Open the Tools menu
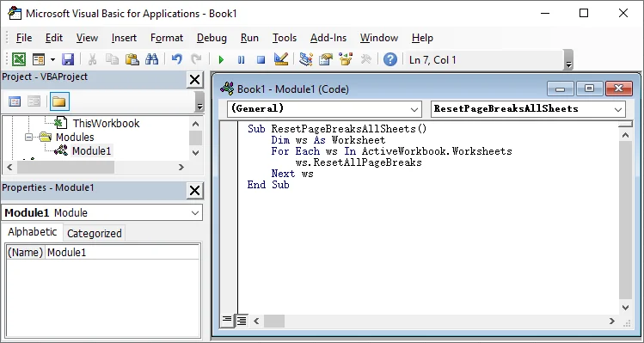The image size is (644, 343). 285,38
